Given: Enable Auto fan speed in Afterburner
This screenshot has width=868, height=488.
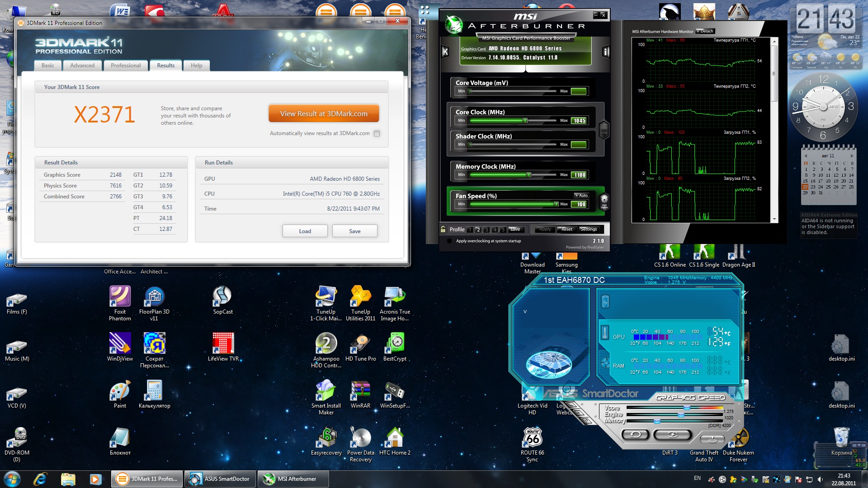Looking at the screenshot, I should tap(581, 196).
